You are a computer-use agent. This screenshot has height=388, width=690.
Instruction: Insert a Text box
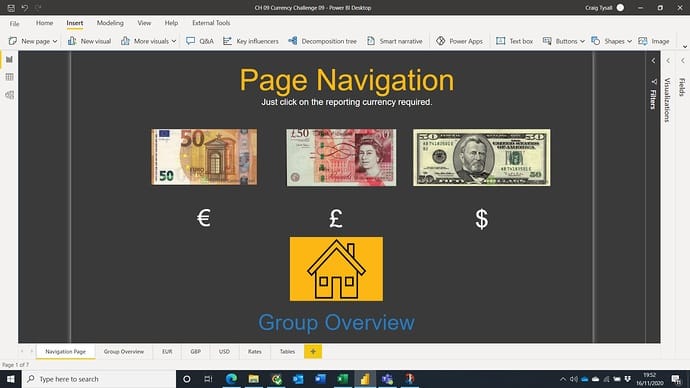514,41
